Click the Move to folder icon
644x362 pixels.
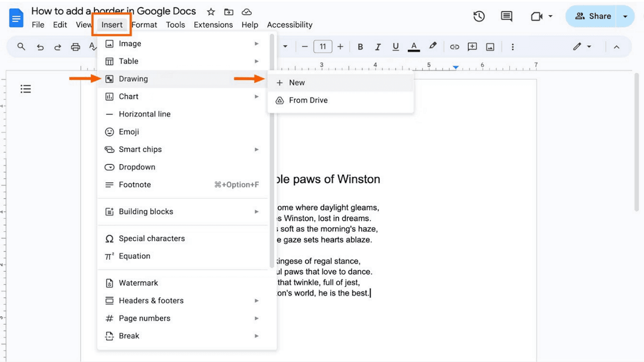point(229,12)
